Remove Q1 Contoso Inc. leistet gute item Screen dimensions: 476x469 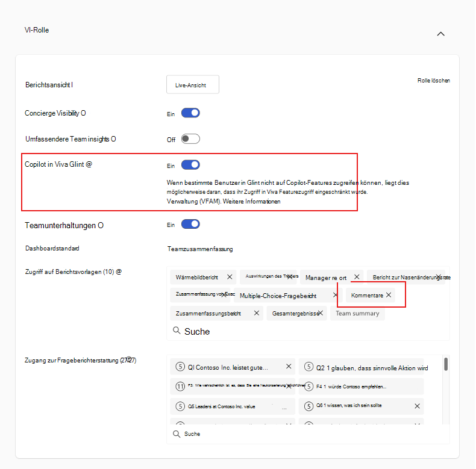pyautogui.click(x=289, y=367)
